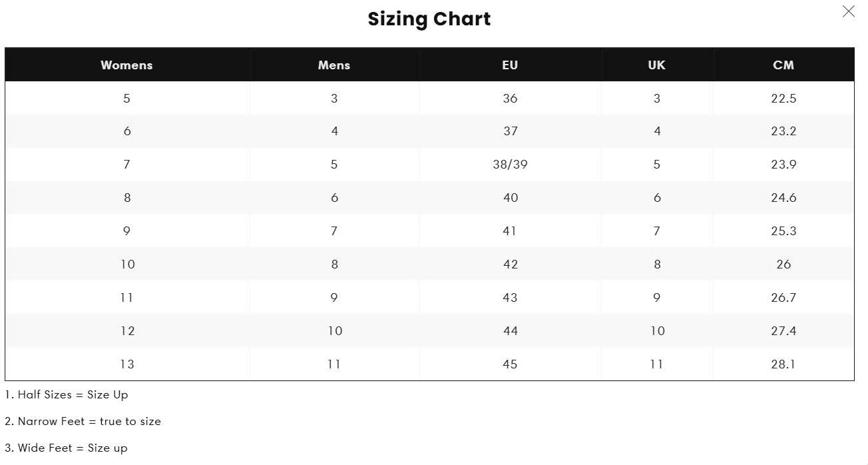Image resolution: width=868 pixels, height=465 pixels.
Task: Click the Womens column header
Action: pyautogui.click(x=126, y=65)
